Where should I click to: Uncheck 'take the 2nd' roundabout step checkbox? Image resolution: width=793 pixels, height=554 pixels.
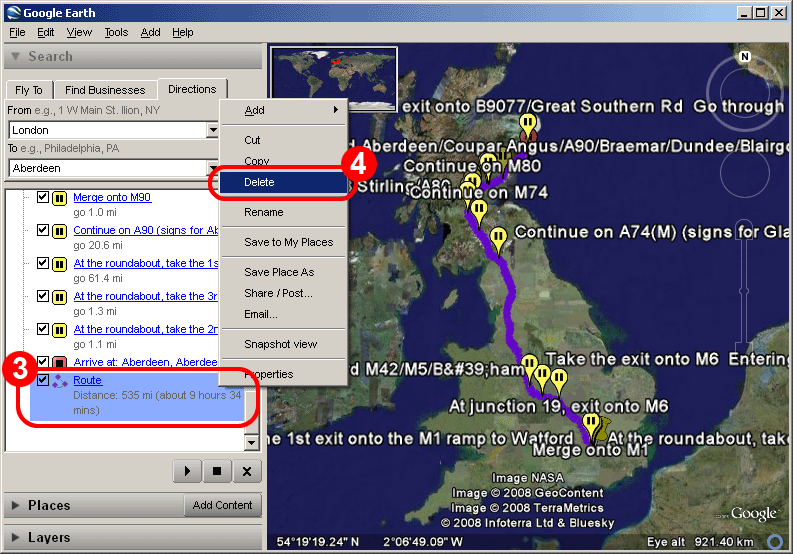(43, 329)
